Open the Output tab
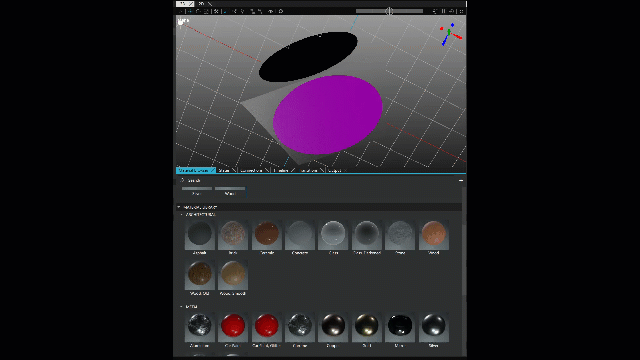640x360 pixels. 336,170
